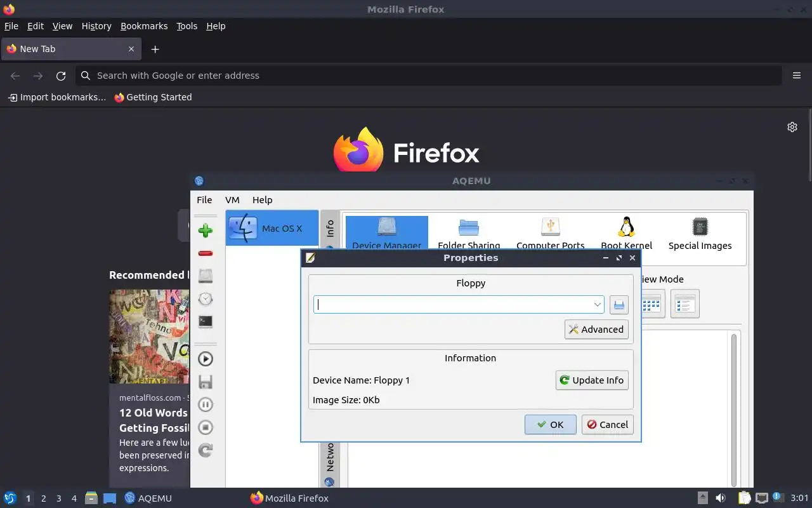Open the Boot Kernel section

626,233
